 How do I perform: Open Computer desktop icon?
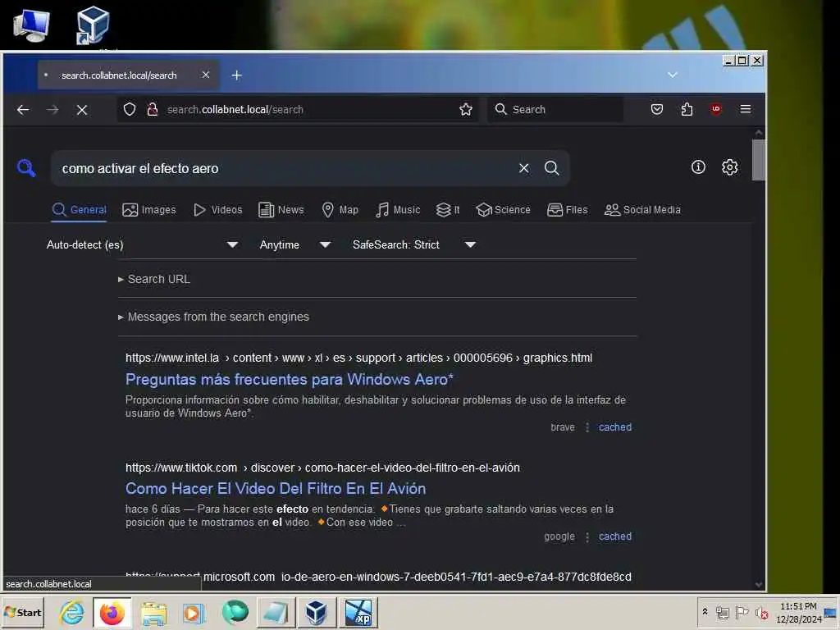pyautogui.click(x=32, y=25)
